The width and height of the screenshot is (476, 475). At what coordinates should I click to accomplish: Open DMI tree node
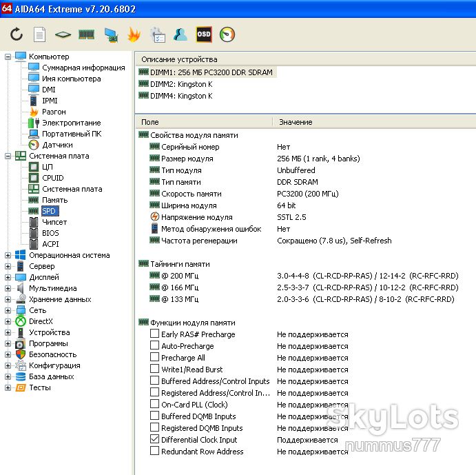pyautogui.click(x=49, y=90)
